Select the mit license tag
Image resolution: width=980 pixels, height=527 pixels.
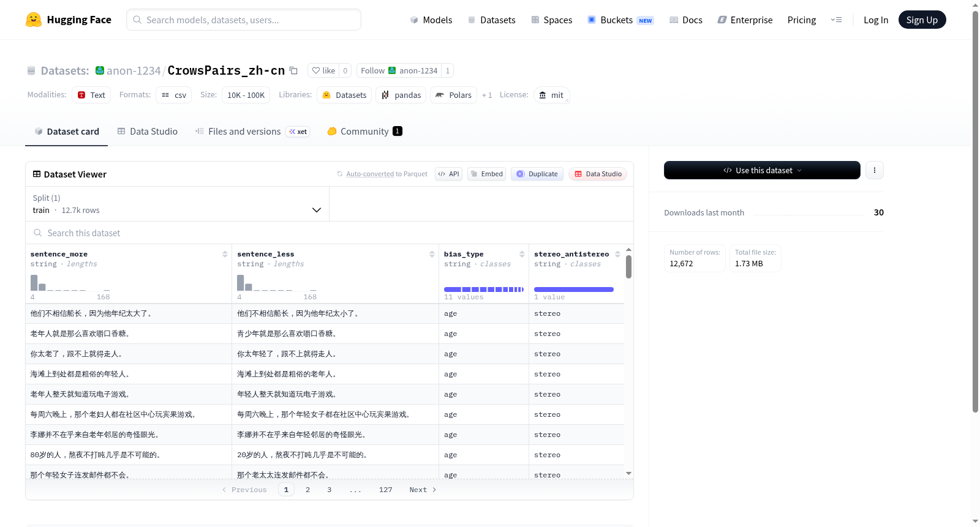click(552, 95)
